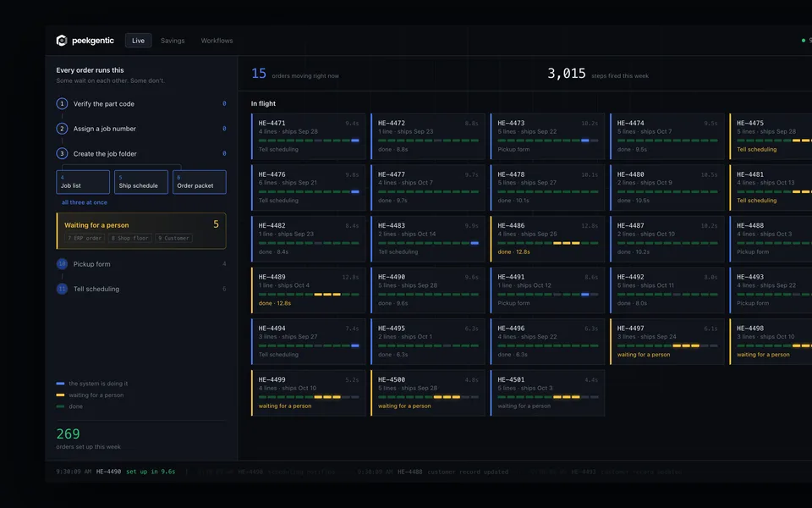
Task: Open order card HE-4500
Action: tap(428, 393)
